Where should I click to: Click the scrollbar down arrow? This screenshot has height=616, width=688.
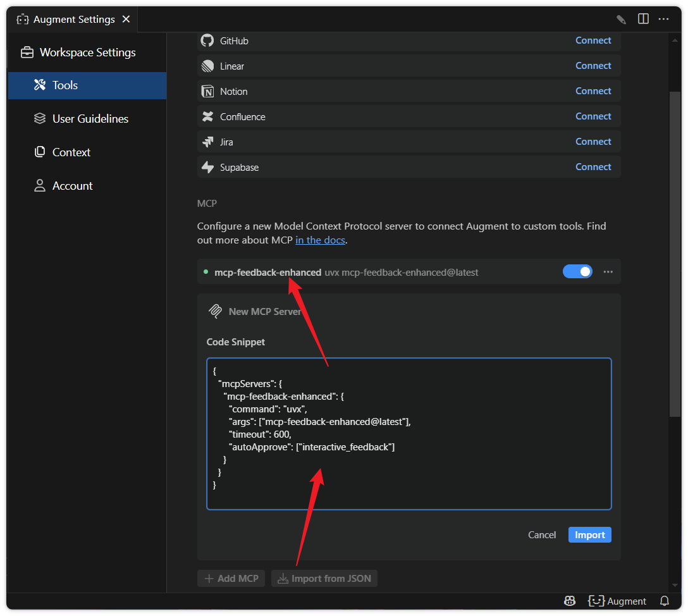pyautogui.click(x=674, y=585)
